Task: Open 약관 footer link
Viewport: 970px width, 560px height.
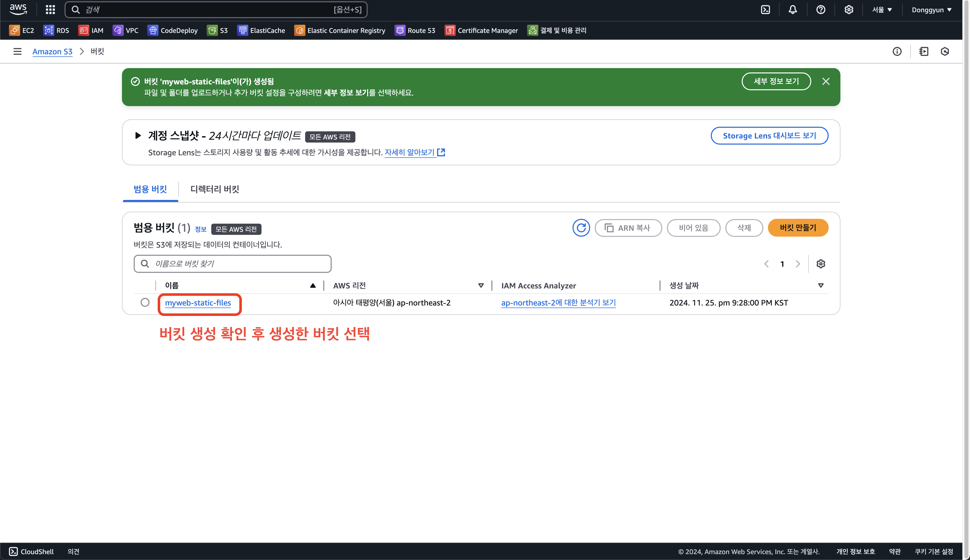Action: tap(895, 552)
